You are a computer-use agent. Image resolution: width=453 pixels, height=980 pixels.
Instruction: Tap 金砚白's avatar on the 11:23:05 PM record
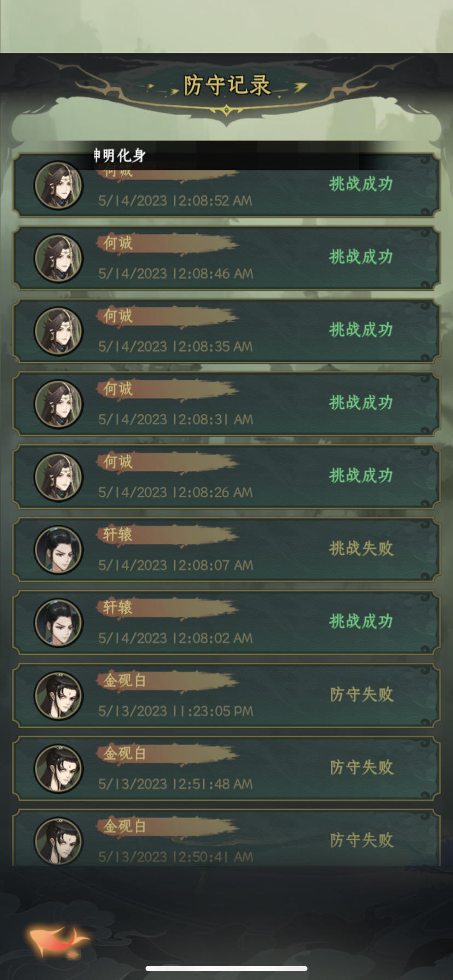[59, 696]
